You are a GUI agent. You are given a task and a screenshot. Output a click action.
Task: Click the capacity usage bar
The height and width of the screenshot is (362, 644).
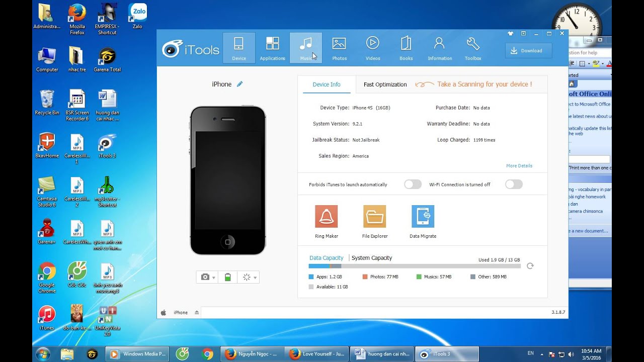[415, 266]
